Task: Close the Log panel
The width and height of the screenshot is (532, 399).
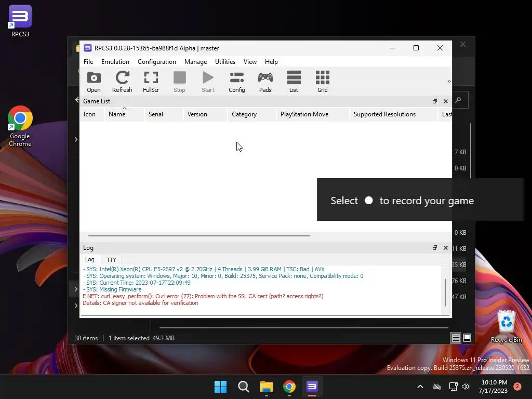Action: (446, 248)
